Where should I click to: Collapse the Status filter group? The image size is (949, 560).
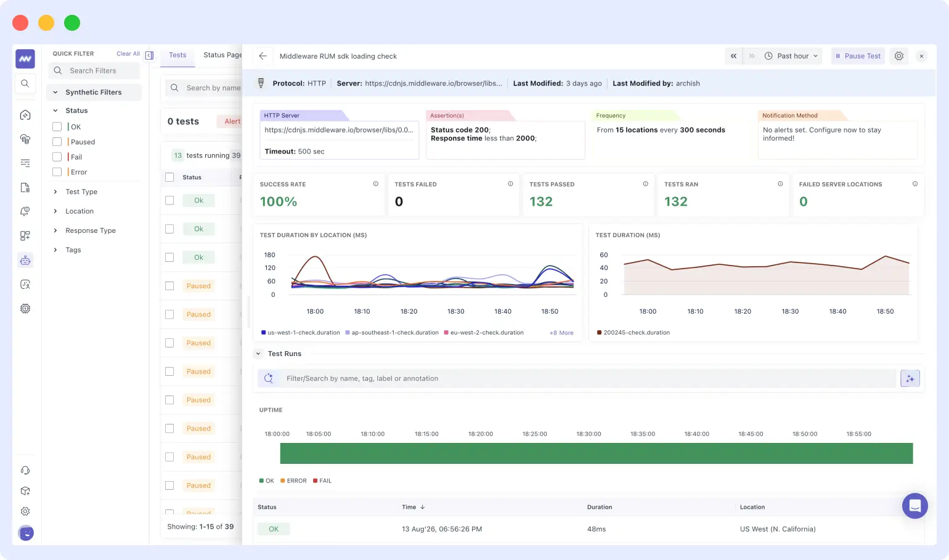[55, 111]
